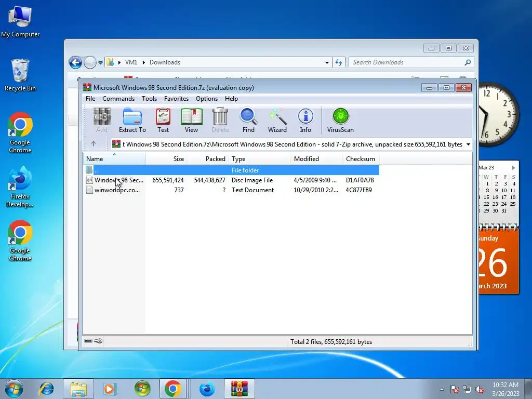Open the Favorites menu
The width and height of the screenshot is (532, 399).
click(176, 99)
